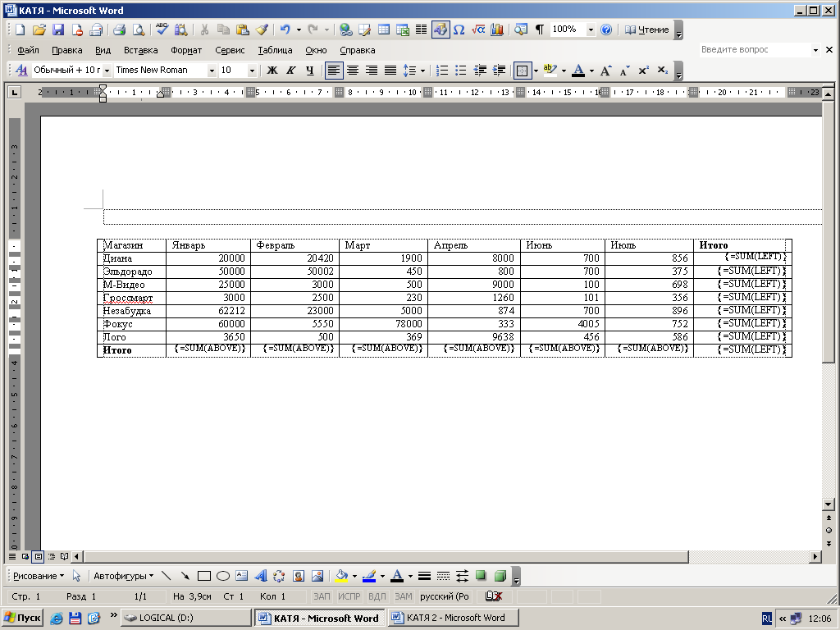Screen dimensions: 840x630
Task: Insert a hyperlink with the globe icon
Action: [346, 30]
